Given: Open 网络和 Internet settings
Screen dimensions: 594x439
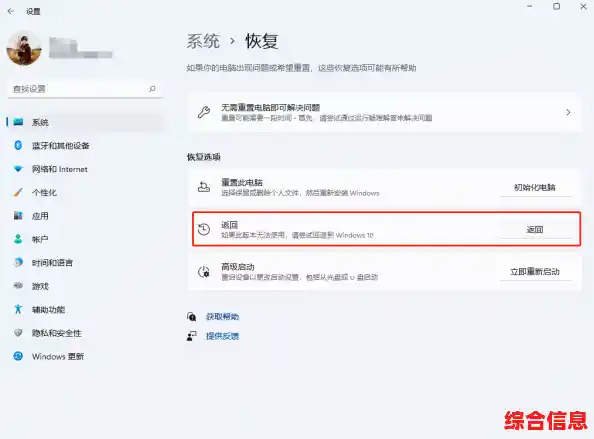Looking at the screenshot, I should (x=84, y=169).
